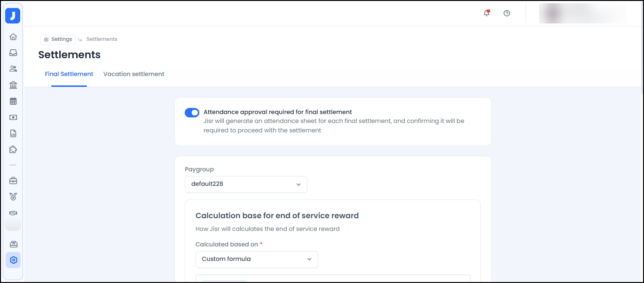Open the briefcase icon in sidebar

[13, 181]
